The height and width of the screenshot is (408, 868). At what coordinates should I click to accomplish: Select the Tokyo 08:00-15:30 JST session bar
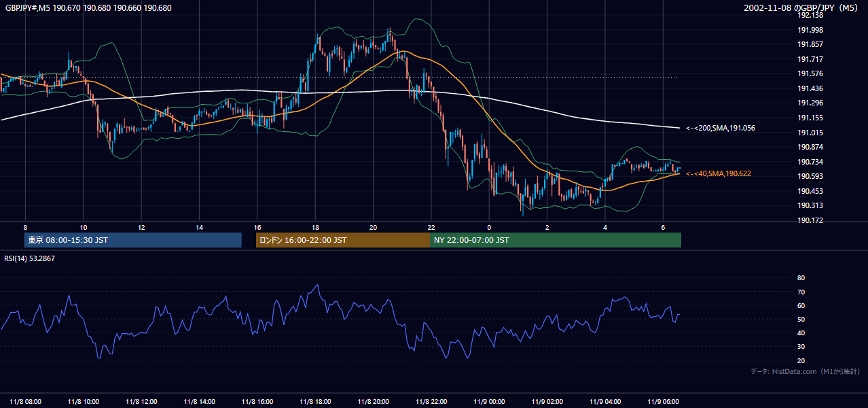click(133, 240)
